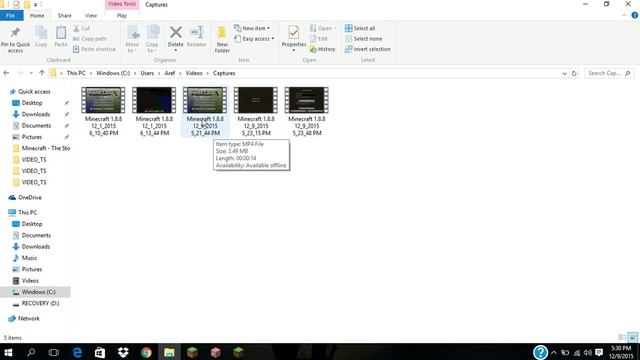Select video Minecraft 1.8.8 12_9_2015 5_23_15 PM
The height and width of the screenshot is (360, 640).
coord(256,111)
